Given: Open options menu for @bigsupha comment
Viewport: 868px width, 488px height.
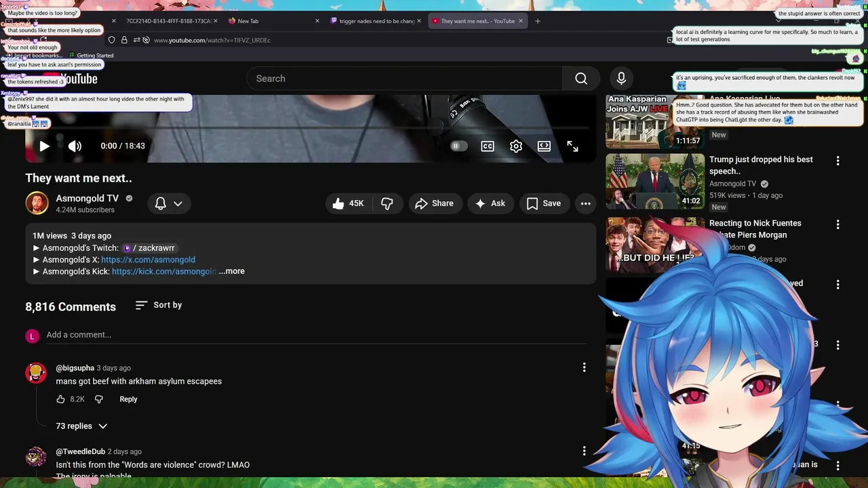Looking at the screenshot, I should (x=584, y=367).
